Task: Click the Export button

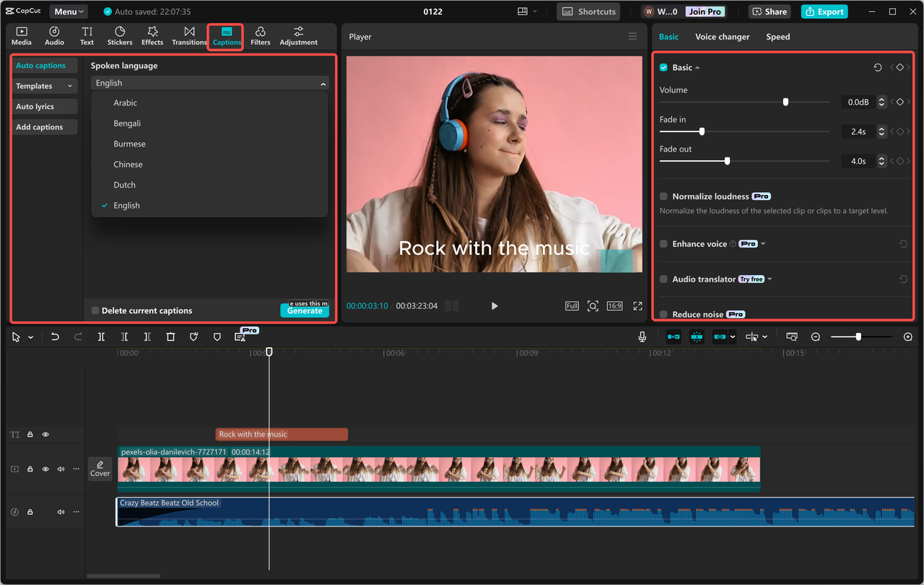Action: coord(824,12)
